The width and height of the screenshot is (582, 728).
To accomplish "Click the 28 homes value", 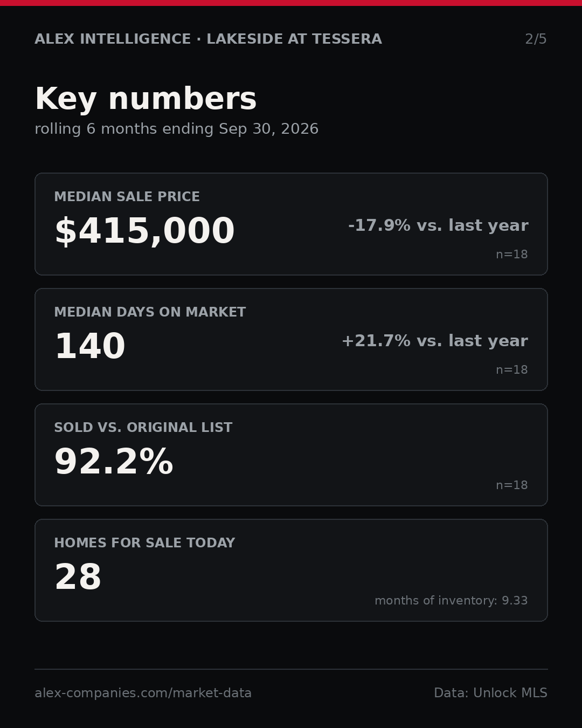I will tap(78, 578).
